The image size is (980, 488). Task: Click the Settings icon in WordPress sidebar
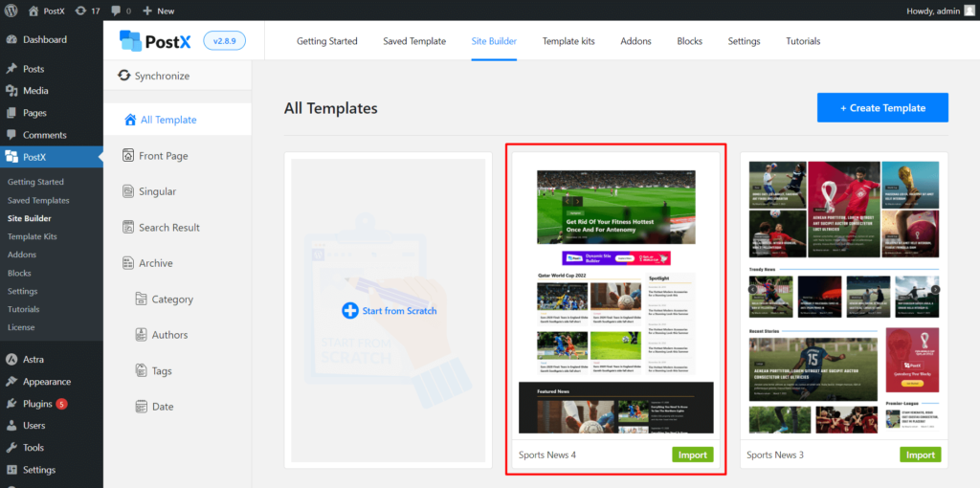11,470
